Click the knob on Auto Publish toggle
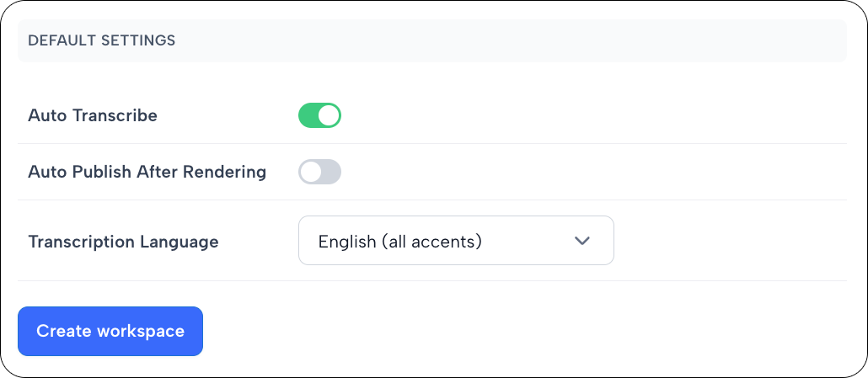Image resolution: width=868 pixels, height=378 pixels. [x=311, y=172]
